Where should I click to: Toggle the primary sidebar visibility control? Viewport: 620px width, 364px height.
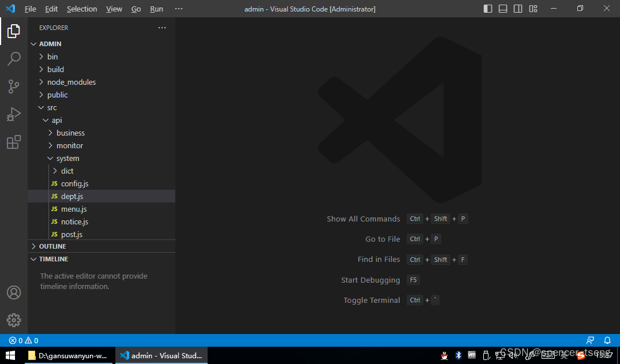[487, 8]
